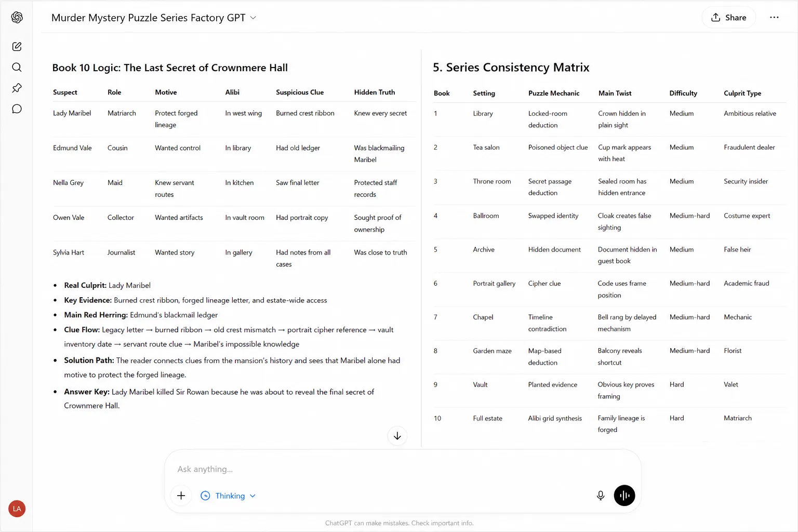Start voice mode with waveform button
This screenshot has width=798, height=532.
[x=624, y=496]
